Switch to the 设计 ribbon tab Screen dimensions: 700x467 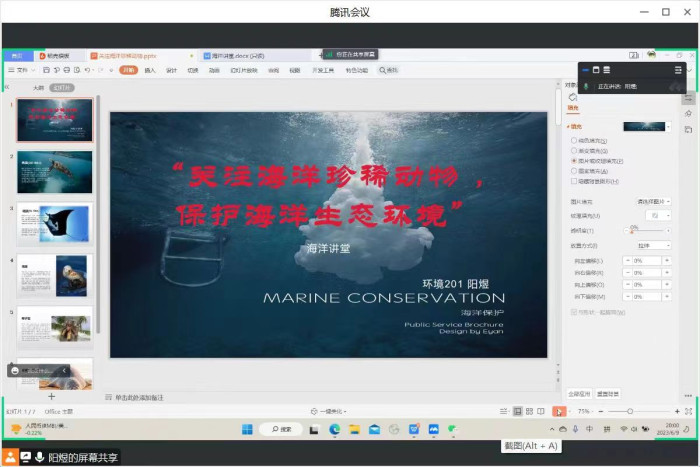coord(171,70)
